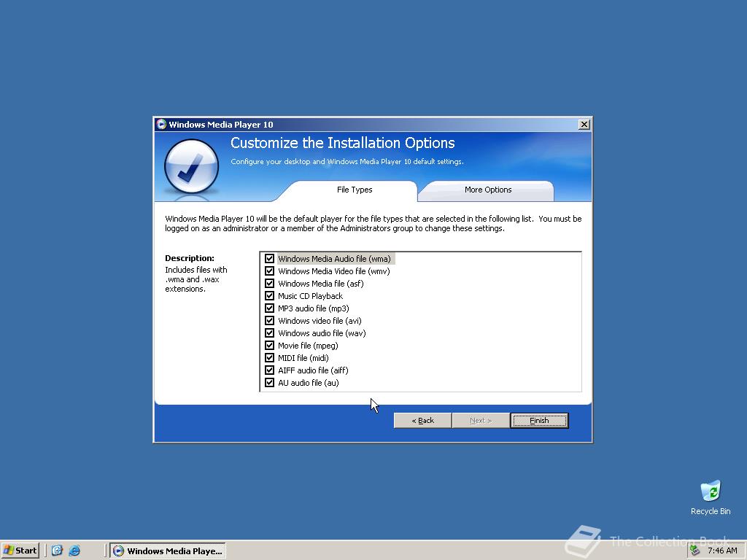This screenshot has height=560, width=747.
Task: Click the Finish button
Action: click(539, 421)
